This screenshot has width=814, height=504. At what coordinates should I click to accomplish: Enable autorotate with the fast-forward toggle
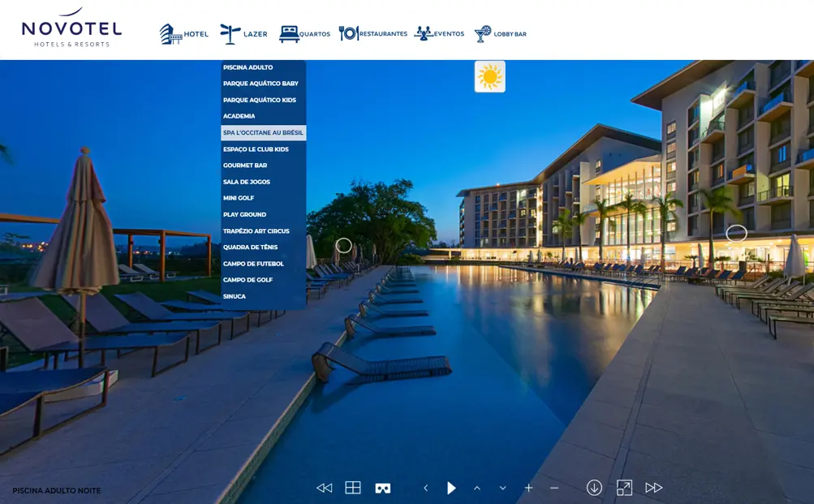pyautogui.click(x=654, y=487)
